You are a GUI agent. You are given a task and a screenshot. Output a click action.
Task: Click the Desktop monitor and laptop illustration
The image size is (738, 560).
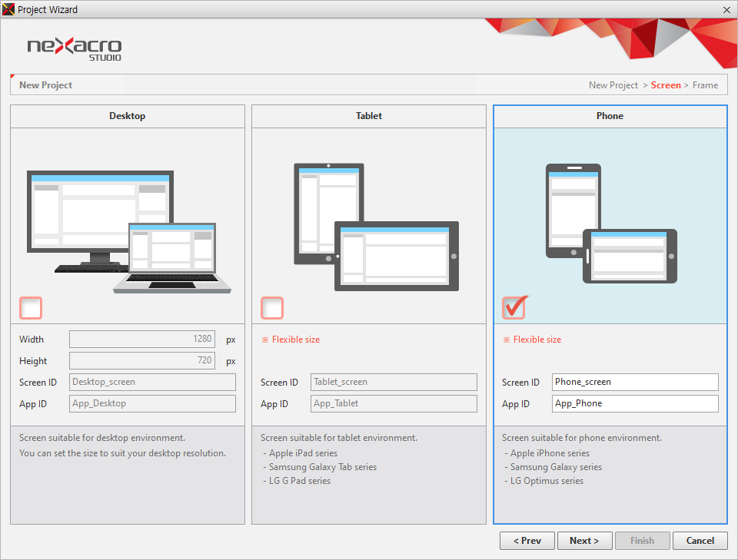128,230
